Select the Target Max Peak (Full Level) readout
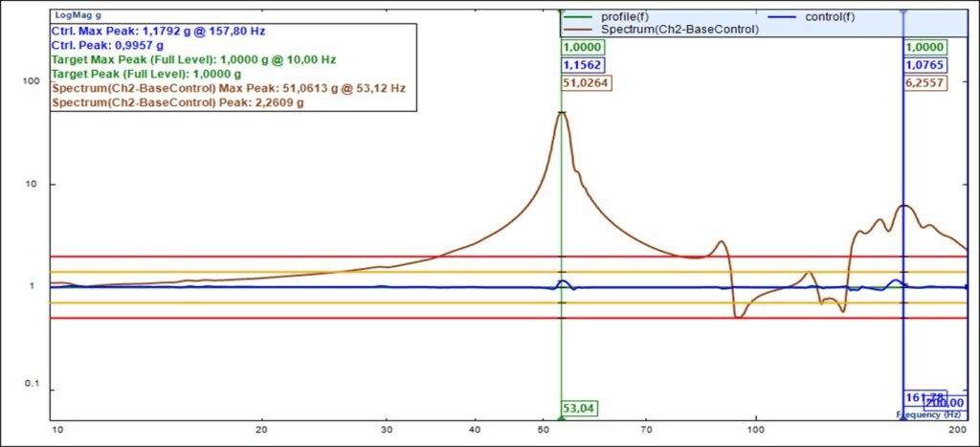This screenshot has height=447, width=980. [193, 59]
